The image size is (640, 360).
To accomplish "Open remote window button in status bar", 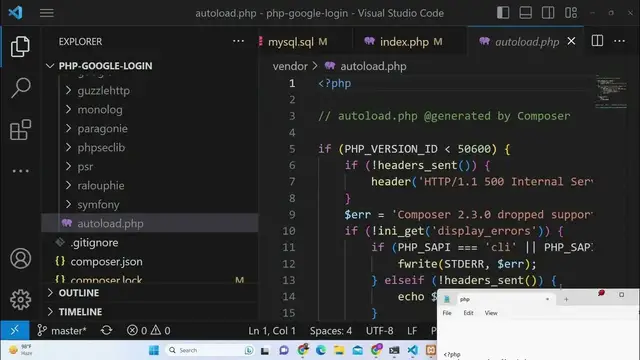I will pos(15,330).
